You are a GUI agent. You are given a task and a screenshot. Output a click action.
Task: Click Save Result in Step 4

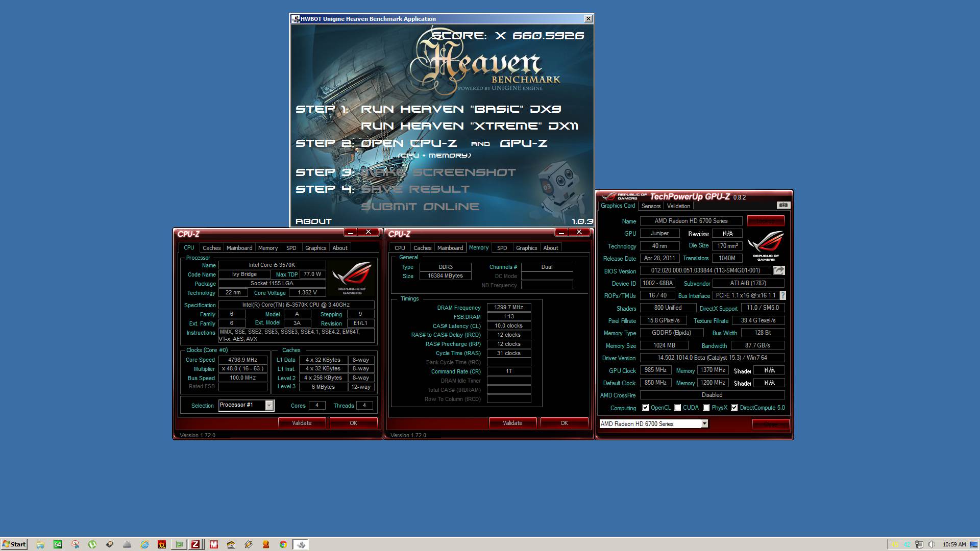point(415,189)
